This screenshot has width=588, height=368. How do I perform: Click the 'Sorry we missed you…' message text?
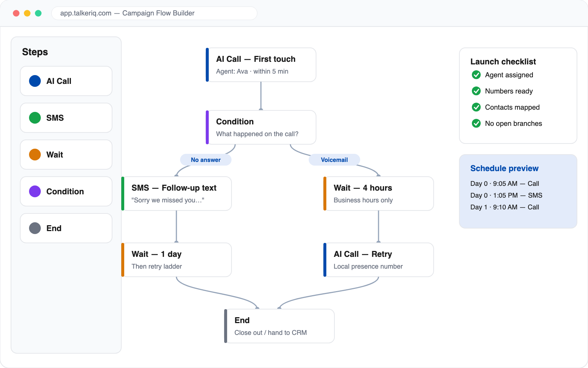coord(168,200)
